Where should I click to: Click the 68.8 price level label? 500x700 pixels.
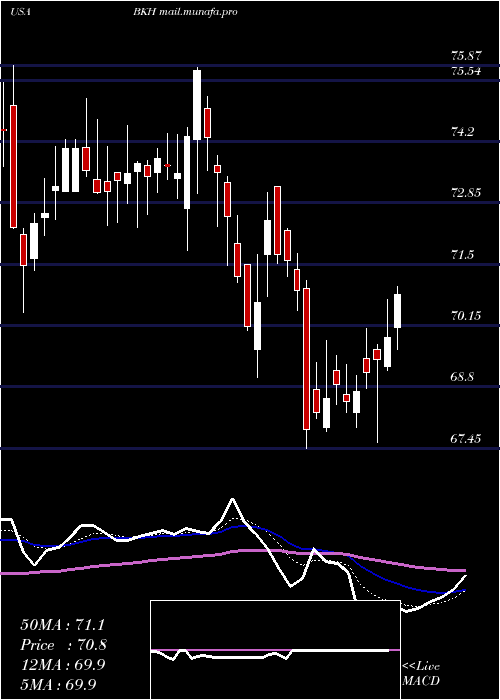462,377
